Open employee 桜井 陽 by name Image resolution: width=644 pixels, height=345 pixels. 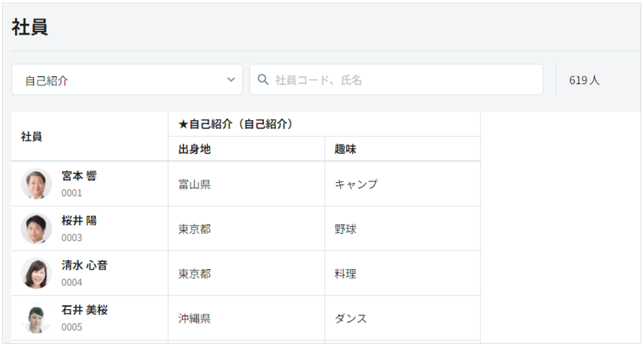point(79,221)
